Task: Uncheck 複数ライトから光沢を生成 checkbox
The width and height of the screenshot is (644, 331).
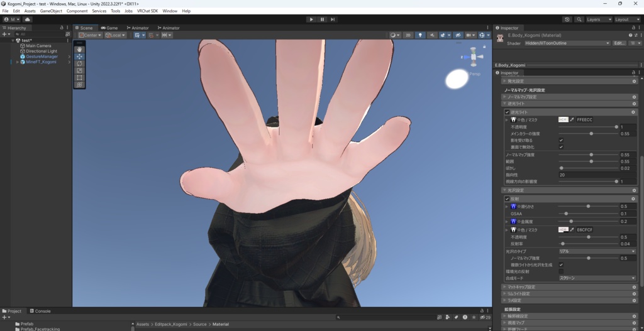Action: (561, 265)
